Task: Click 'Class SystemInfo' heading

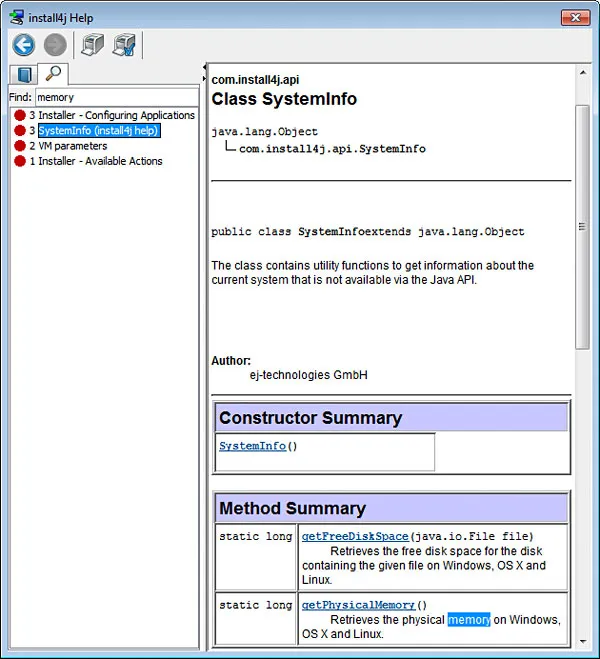Action: tap(284, 99)
